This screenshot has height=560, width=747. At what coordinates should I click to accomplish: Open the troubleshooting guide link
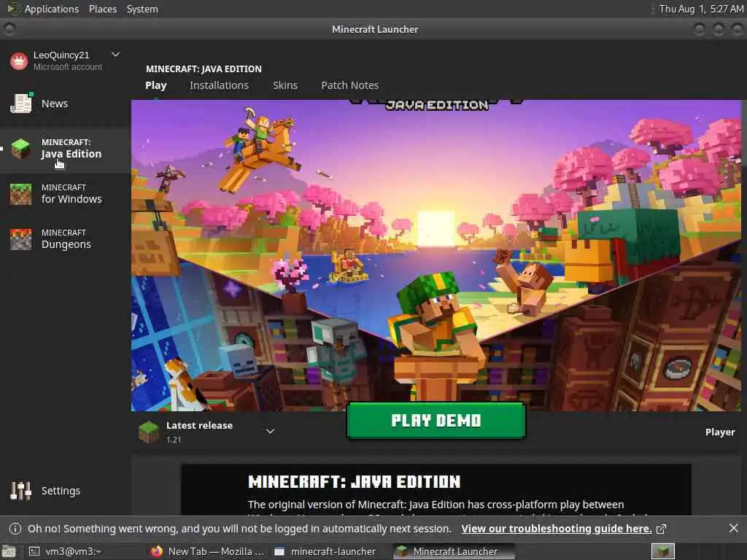[556, 529]
